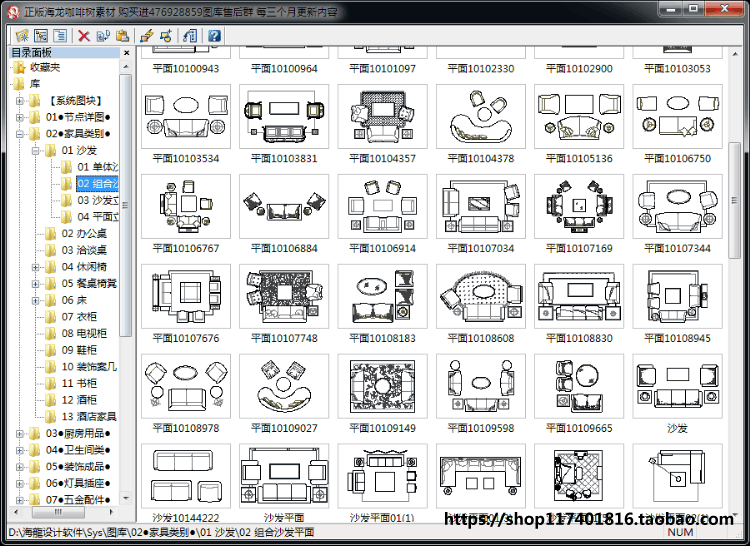This screenshot has height=546, width=750.
Task: Select the 沙发10144222 thumbnail
Action: tap(186, 476)
